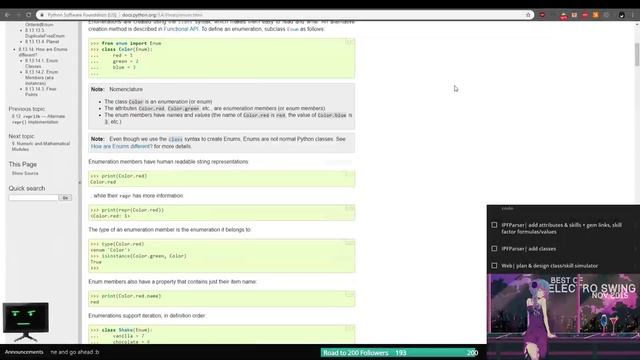Go to next topic Numeric and Mathematical Modules
Image resolution: width=640 pixels, height=360 pixels.
(x=41, y=147)
